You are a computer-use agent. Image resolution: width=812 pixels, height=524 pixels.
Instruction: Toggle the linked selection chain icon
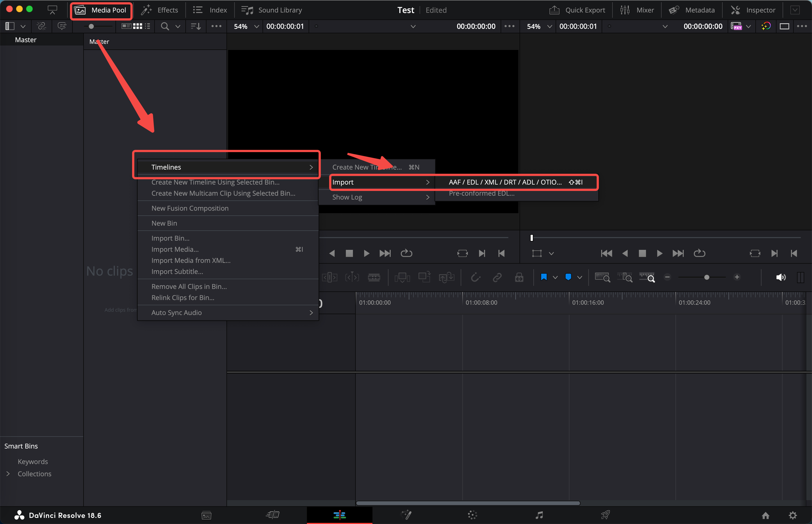pos(497,277)
